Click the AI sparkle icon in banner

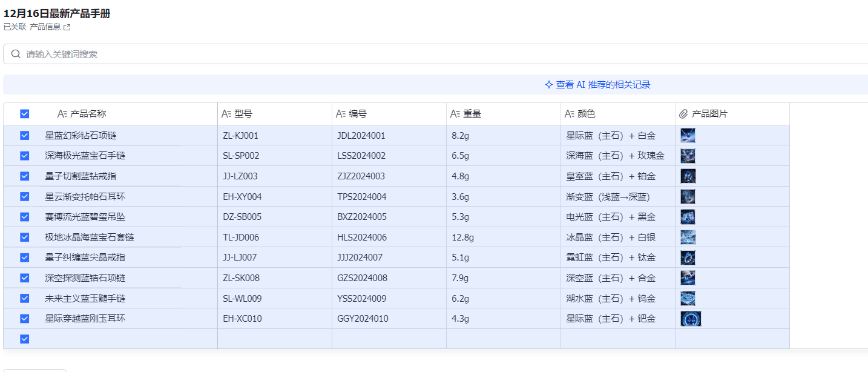[548, 85]
